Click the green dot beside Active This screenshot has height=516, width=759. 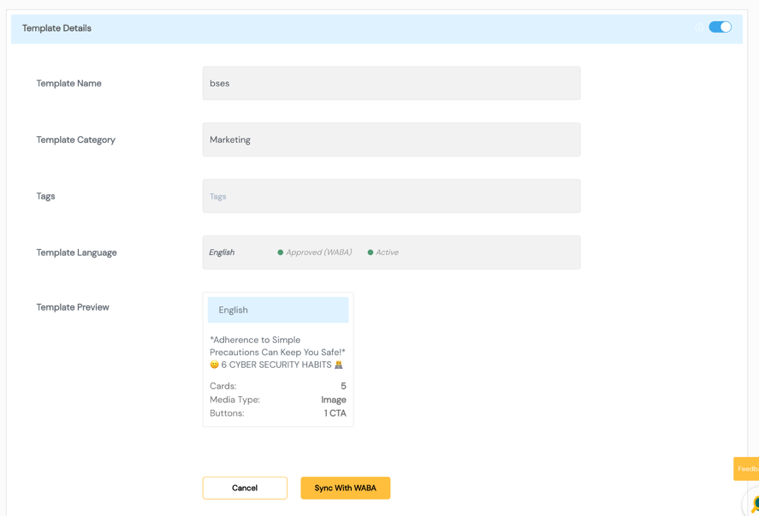pyautogui.click(x=370, y=252)
